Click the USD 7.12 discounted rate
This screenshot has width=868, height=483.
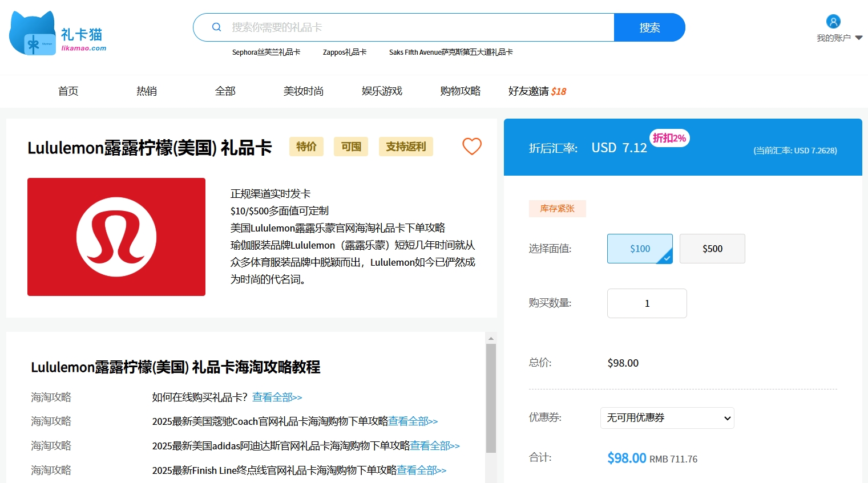point(619,148)
